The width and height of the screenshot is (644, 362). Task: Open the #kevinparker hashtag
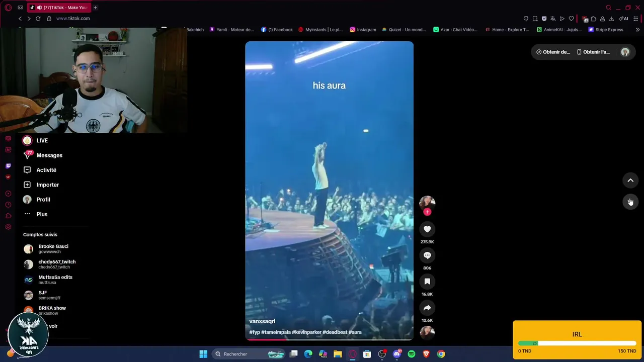(306, 332)
